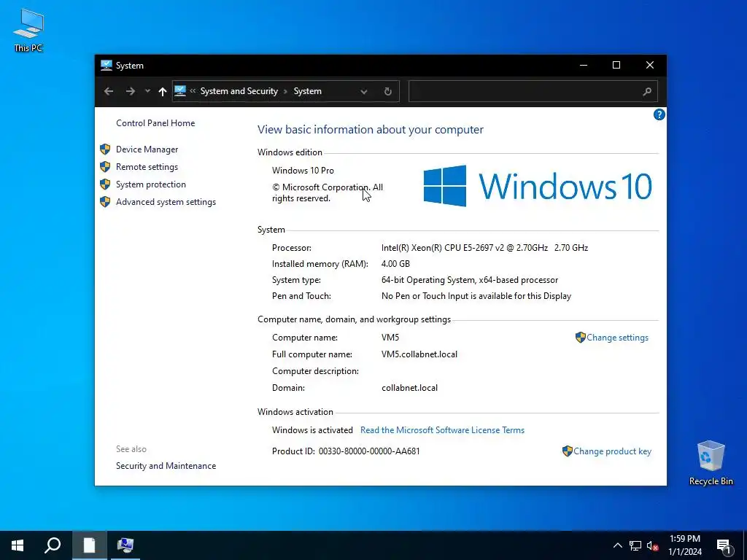Viewport: 747px width, 560px height.
Task: Click the shield icon beside Device Manager
Action: tap(105, 149)
